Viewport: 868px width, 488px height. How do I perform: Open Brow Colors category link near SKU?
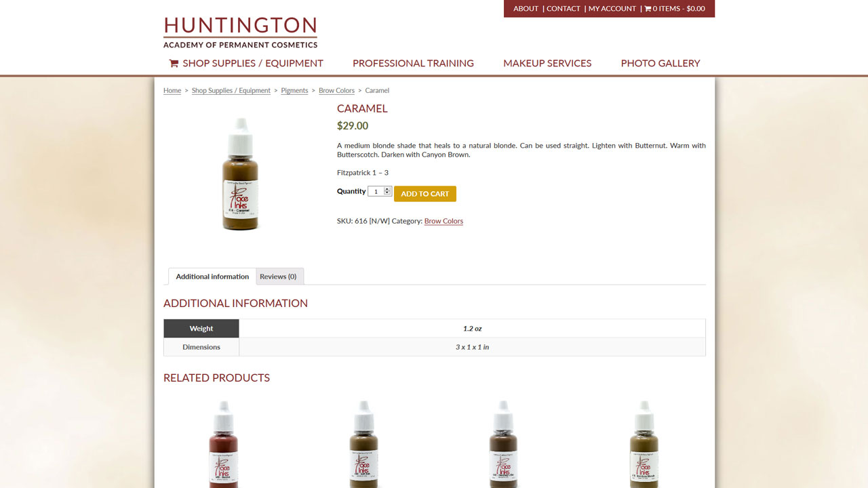pyautogui.click(x=443, y=221)
